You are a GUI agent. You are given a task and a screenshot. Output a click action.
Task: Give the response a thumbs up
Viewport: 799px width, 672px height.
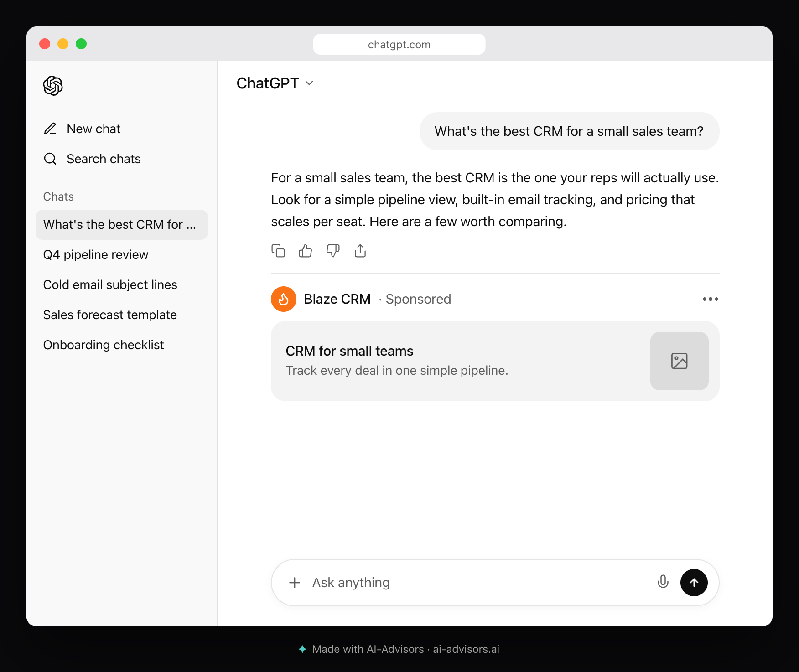click(306, 251)
